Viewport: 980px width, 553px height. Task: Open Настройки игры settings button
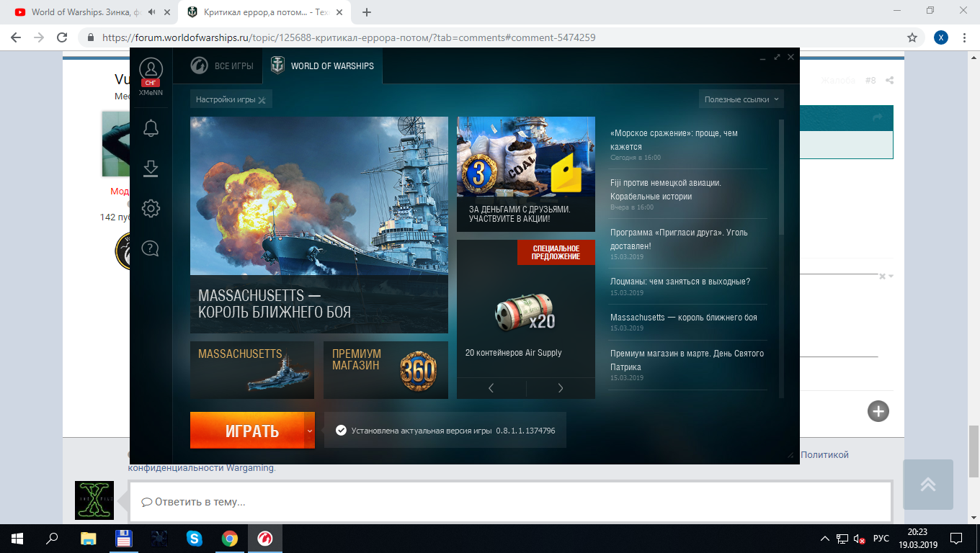pyautogui.click(x=231, y=99)
